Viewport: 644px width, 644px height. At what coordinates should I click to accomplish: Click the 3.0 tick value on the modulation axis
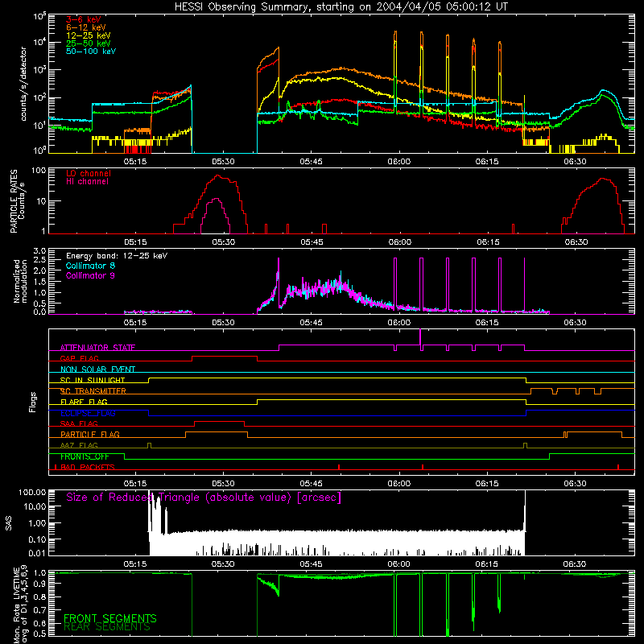coord(39,251)
